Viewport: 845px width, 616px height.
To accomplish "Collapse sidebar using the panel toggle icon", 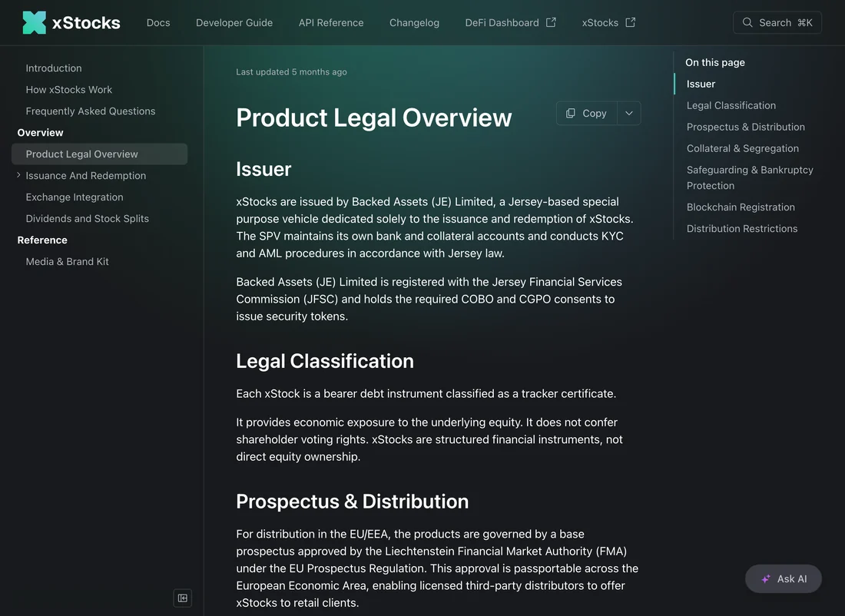I will [183, 598].
